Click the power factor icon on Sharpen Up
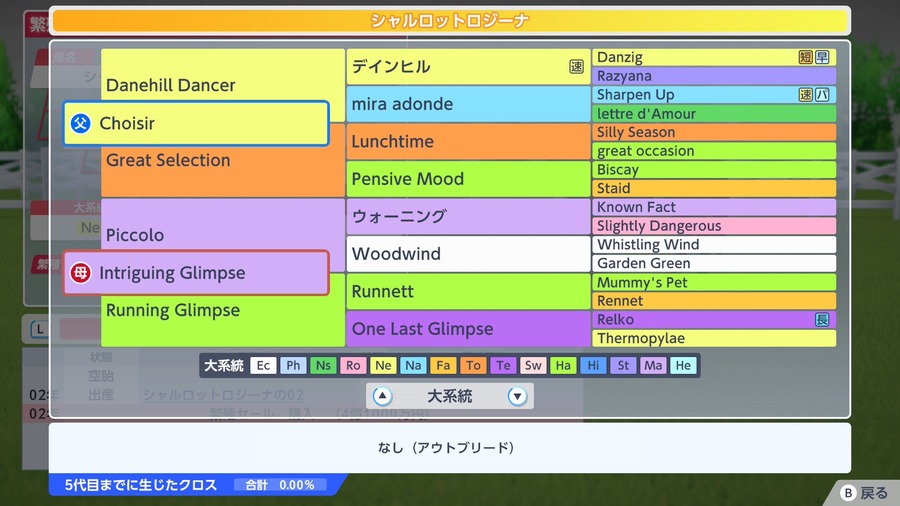Screen dimensions: 900x506 (x=823, y=95)
